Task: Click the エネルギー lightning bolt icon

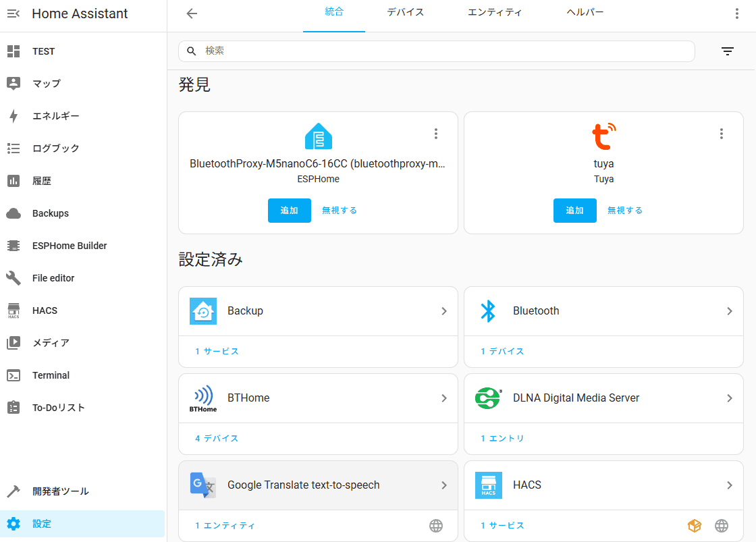Action: [13, 115]
